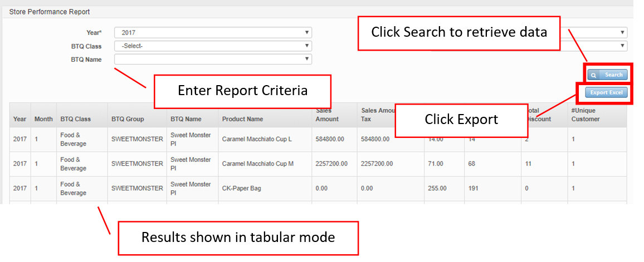The image size is (644, 262).
Task: Click the Month column header
Action: click(43, 119)
